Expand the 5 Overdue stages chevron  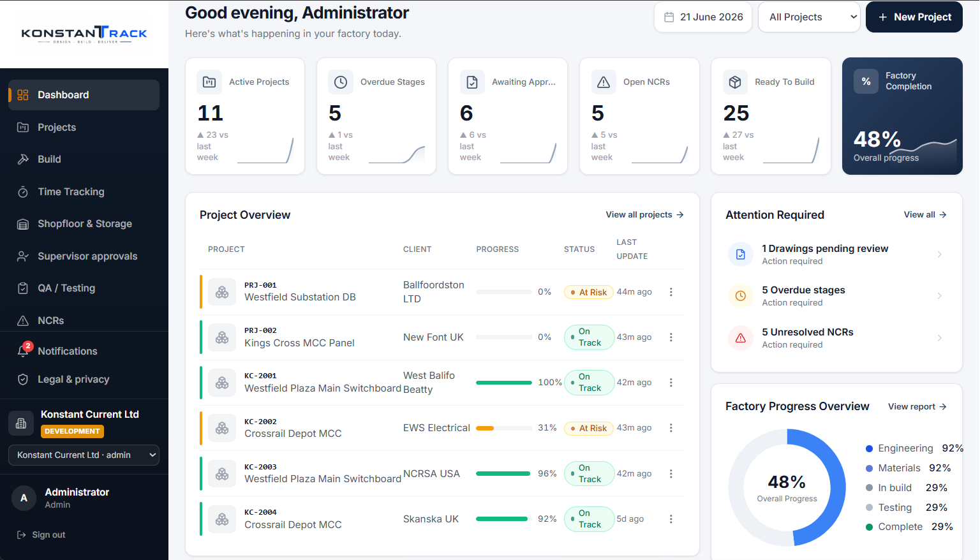click(x=939, y=296)
